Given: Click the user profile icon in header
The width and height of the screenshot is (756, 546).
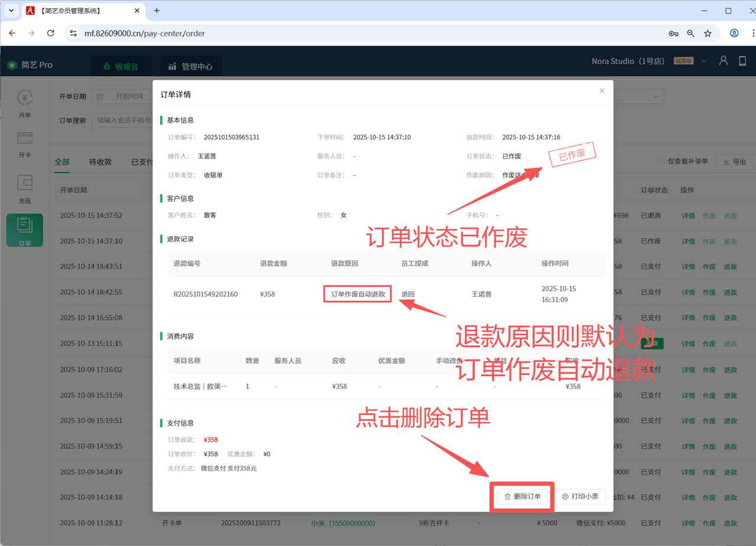Looking at the screenshot, I should coord(723,61).
